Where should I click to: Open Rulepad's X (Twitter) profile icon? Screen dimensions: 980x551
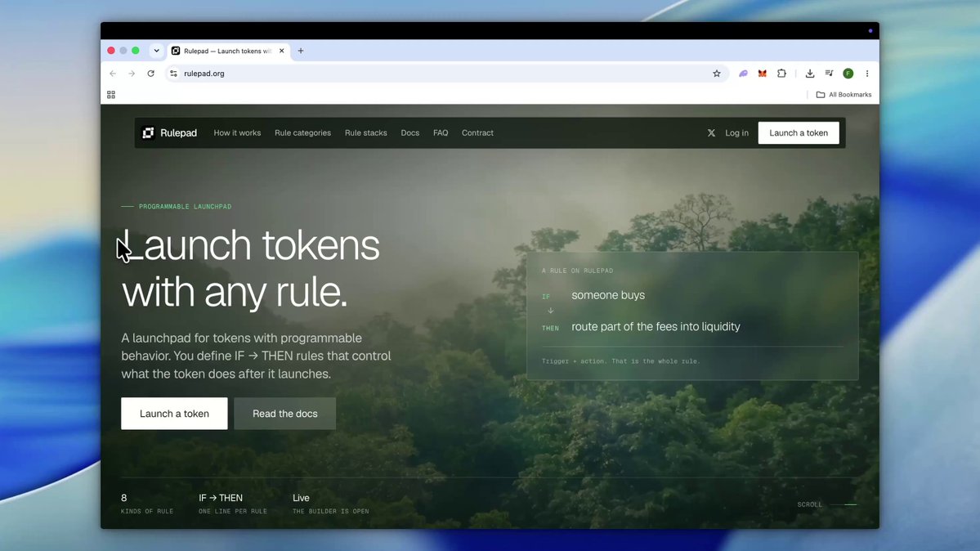click(711, 132)
